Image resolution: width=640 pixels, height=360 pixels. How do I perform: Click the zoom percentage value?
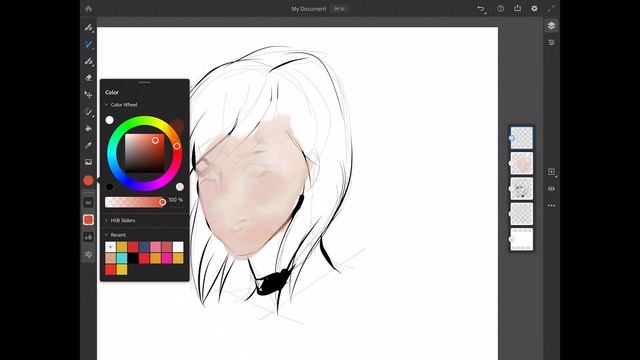coord(339,9)
